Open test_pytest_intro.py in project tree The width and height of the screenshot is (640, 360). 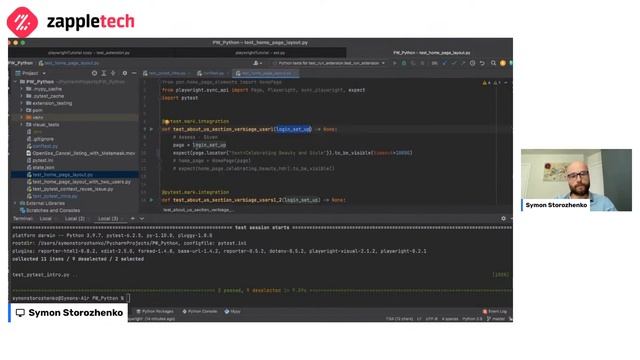coord(52,196)
